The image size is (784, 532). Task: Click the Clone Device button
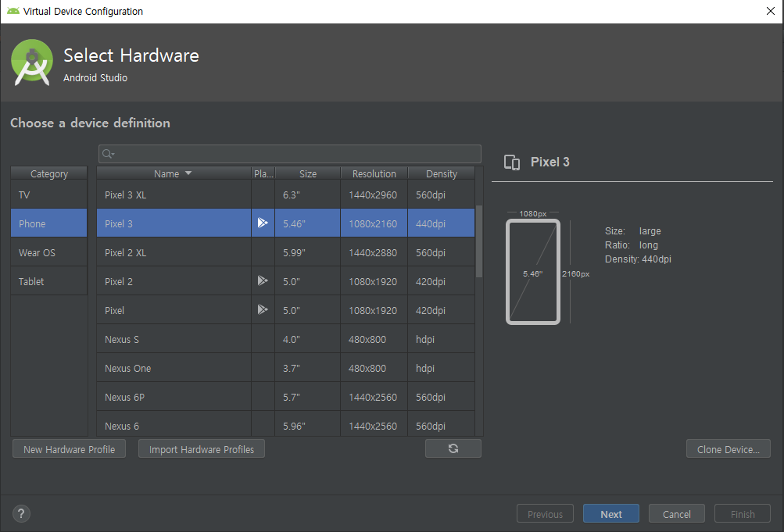pyautogui.click(x=728, y=449)
